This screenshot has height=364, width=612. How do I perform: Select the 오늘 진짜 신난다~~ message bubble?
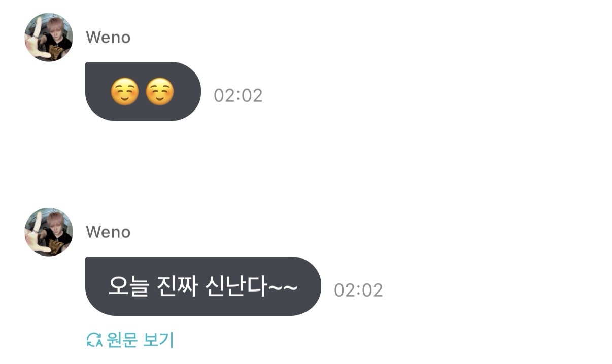[203, 286]
